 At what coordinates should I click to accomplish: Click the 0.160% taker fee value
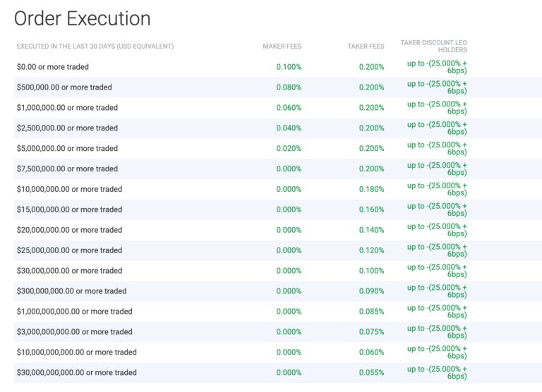(372, 209)
